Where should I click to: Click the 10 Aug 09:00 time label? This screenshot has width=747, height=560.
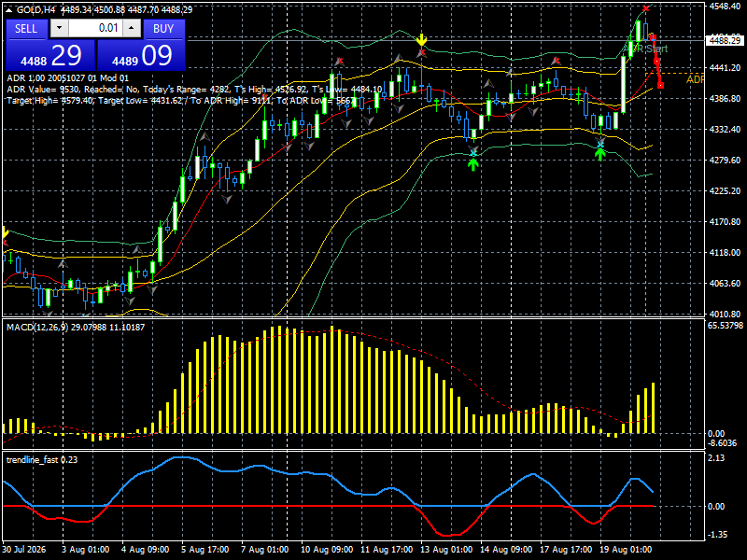[327, 549]
